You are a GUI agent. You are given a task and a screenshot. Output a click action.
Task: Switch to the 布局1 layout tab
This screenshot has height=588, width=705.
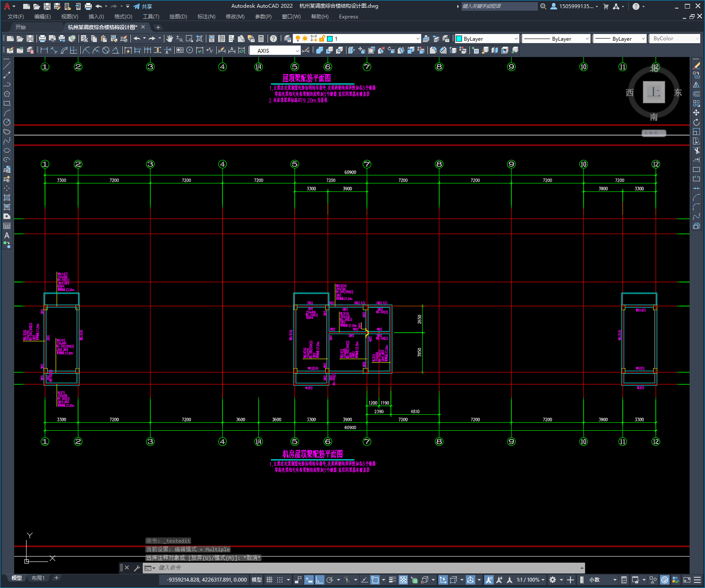[x=38, y=578]
